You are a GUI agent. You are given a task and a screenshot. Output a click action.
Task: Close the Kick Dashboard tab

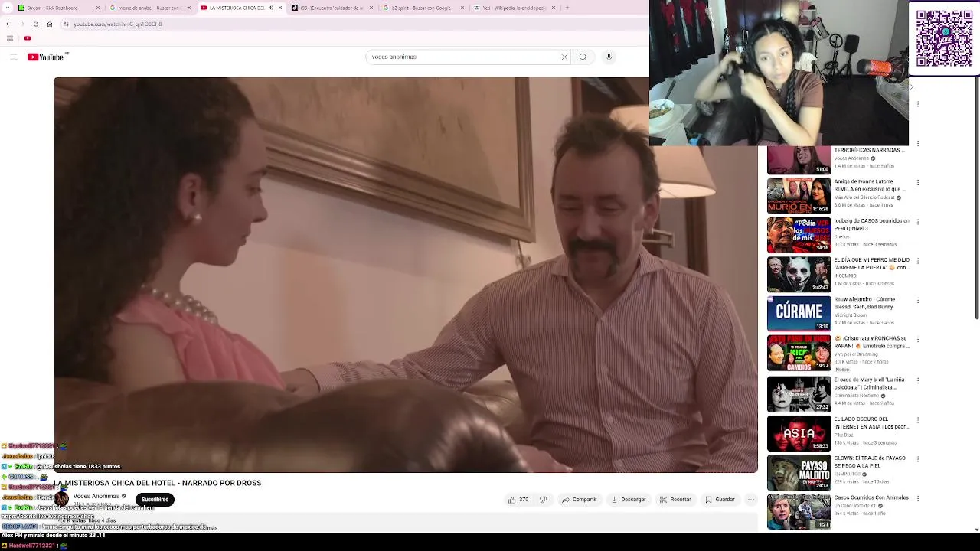point(99,8)
